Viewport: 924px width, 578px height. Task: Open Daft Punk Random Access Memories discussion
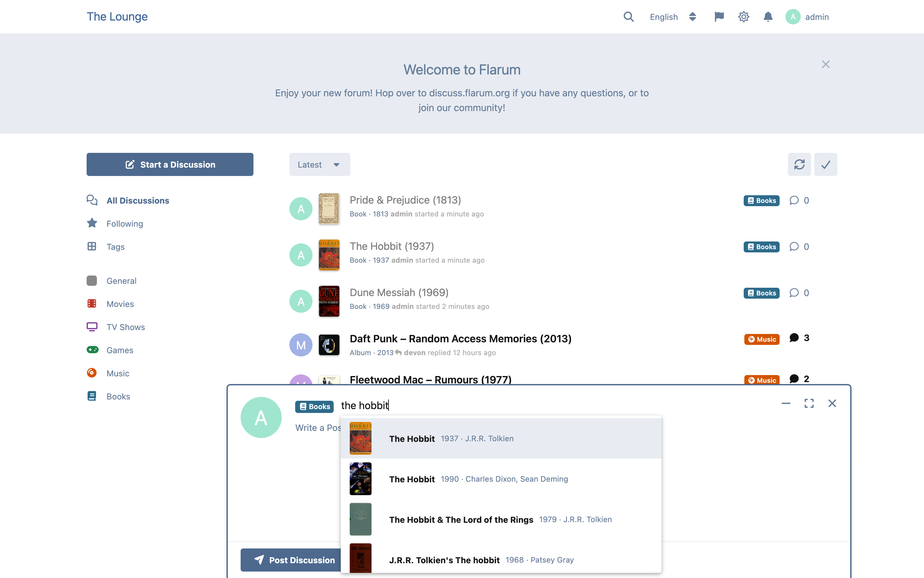460,339
